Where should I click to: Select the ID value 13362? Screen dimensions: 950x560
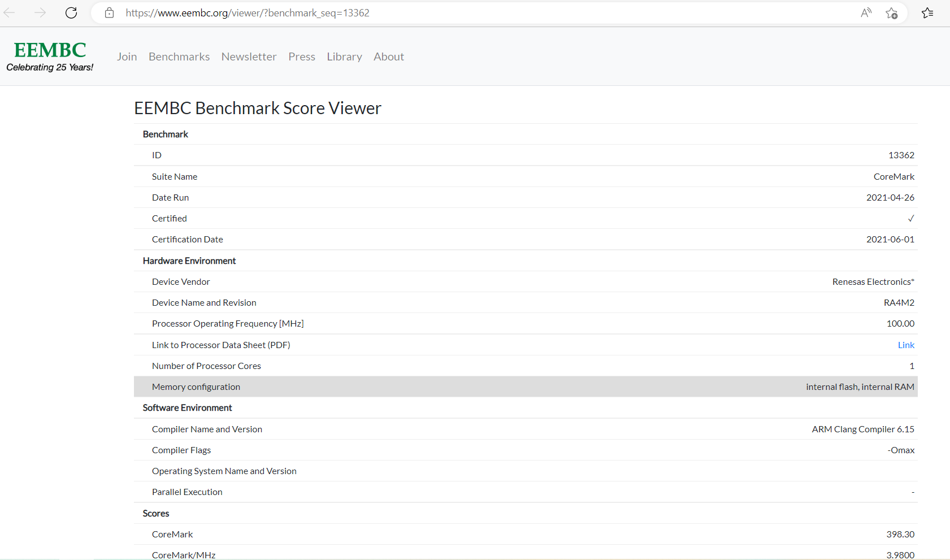[901, 155]
